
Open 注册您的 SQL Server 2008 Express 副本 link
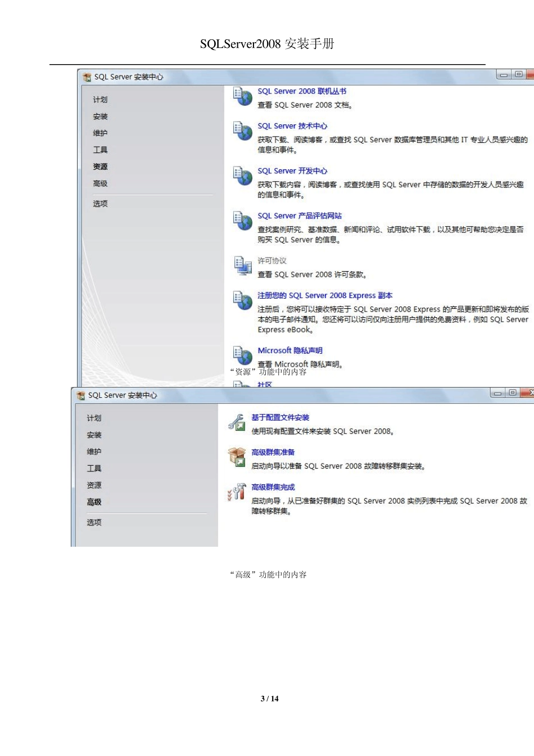pos(325,295)
